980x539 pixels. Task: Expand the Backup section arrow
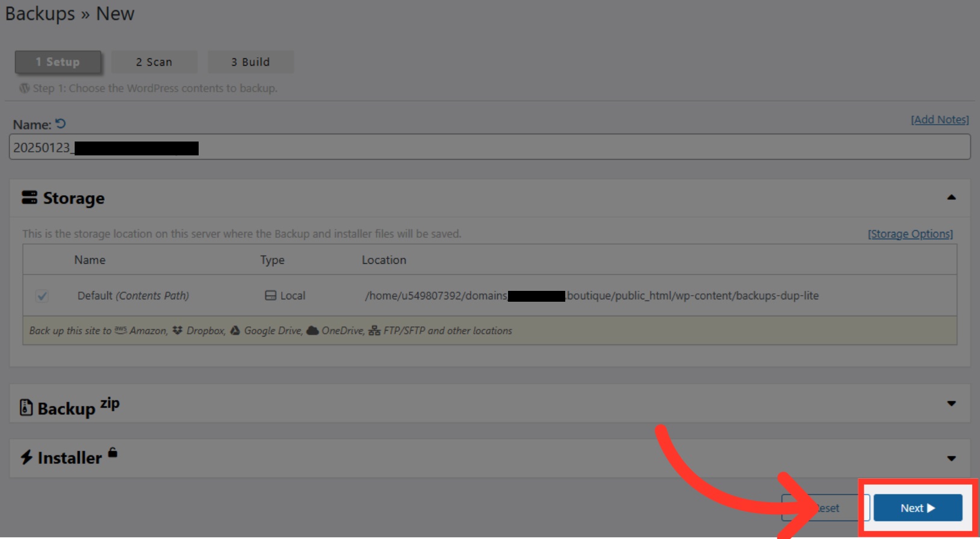point(951,403)
